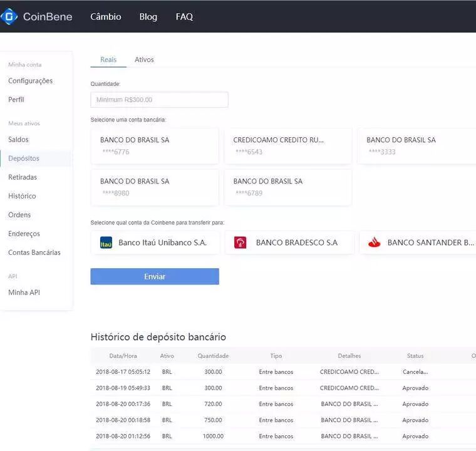Click the Detalhes column header
Screen dimensions: 476x451
pyautogui.click(x=349, y=356)
